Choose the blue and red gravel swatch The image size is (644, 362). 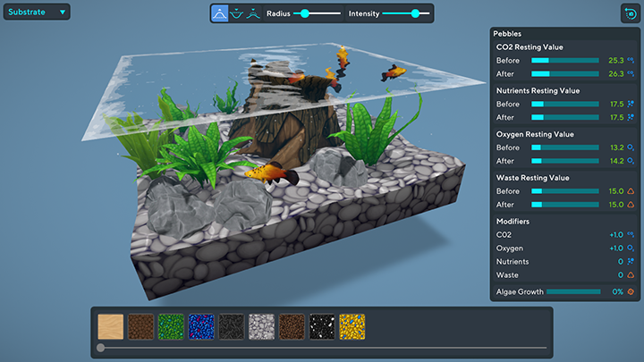pos(201,327)
